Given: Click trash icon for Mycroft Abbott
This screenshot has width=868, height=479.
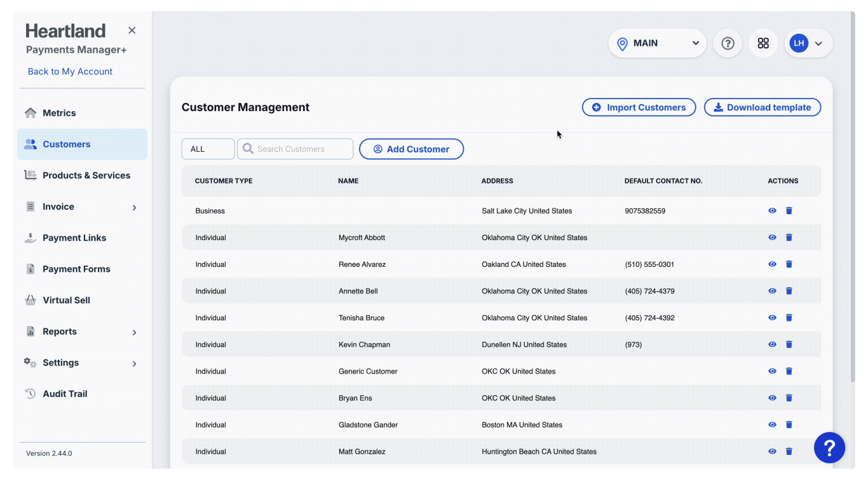Looking at the screenshot, I should coord(789,238).
